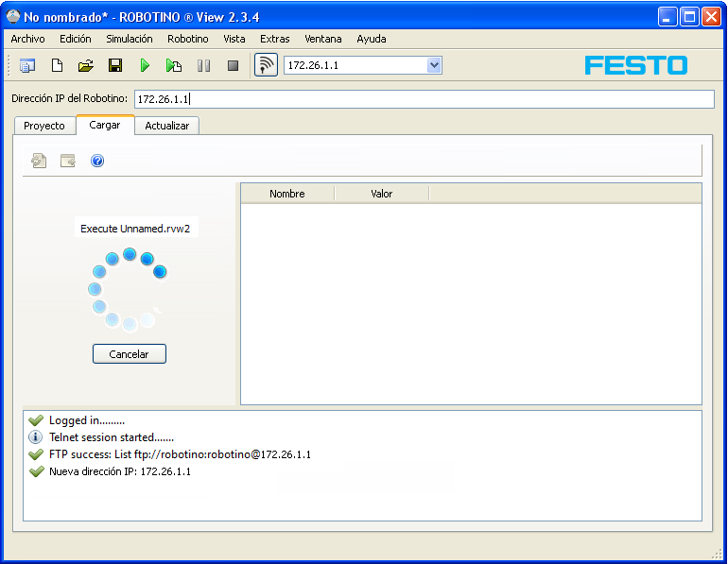The height and width of the screenshot is (564, 728).
Task: Open the Edición menu
Action: coord(76,39)
